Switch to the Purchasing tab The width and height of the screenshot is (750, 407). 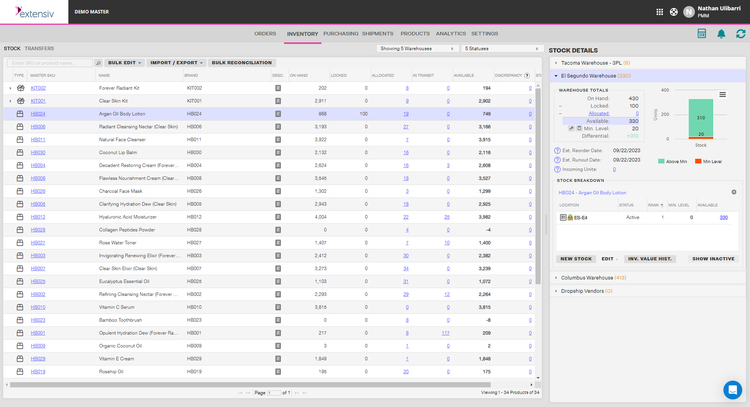click(x=341, y=33)
